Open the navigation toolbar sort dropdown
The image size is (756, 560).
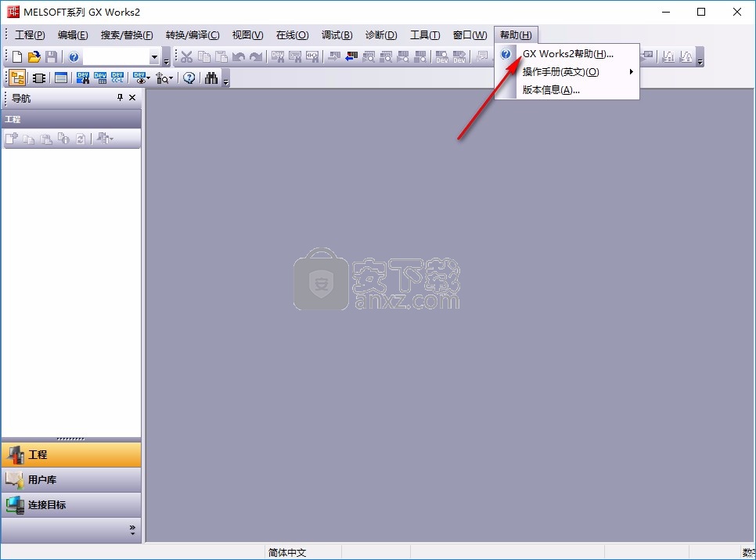pyautogui.click(x=105, y=139)
